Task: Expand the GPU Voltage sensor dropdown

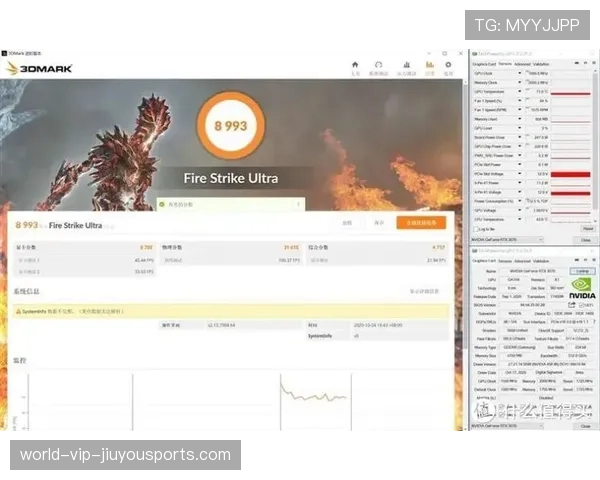Action: [x=519, y=210]
